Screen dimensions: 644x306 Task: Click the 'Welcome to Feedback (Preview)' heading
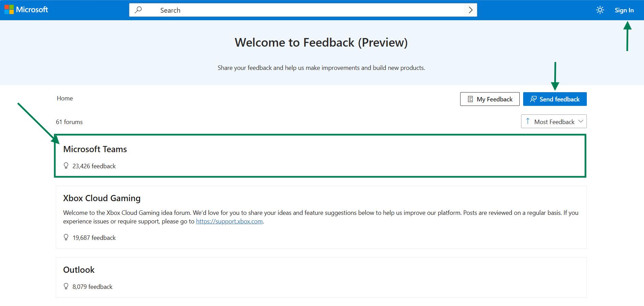click(x=321, y=42)
